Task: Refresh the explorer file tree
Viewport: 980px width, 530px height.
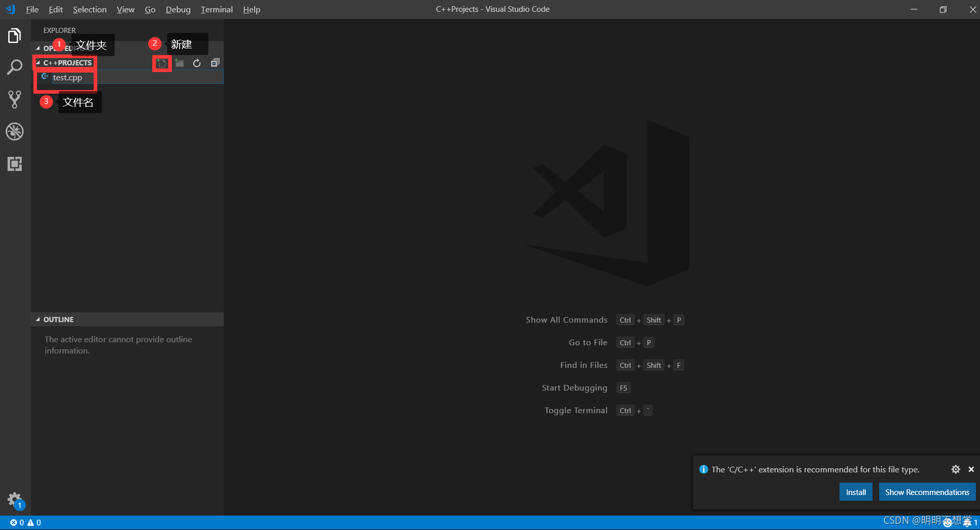Action: 197,63
